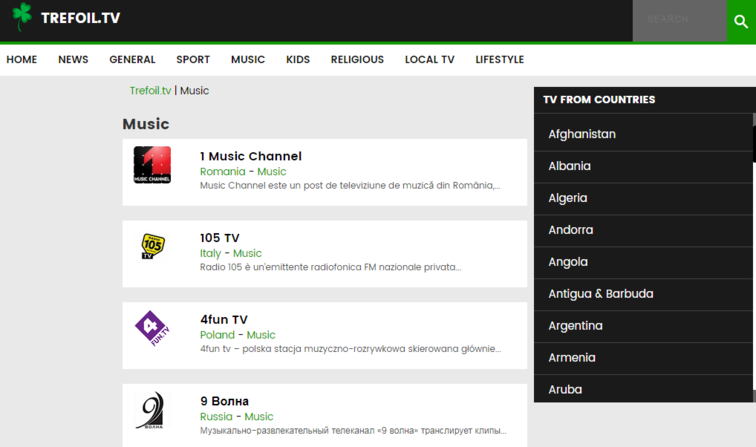
Task: Click the purple 4fun TV logo
Action: tap(152, 328)
